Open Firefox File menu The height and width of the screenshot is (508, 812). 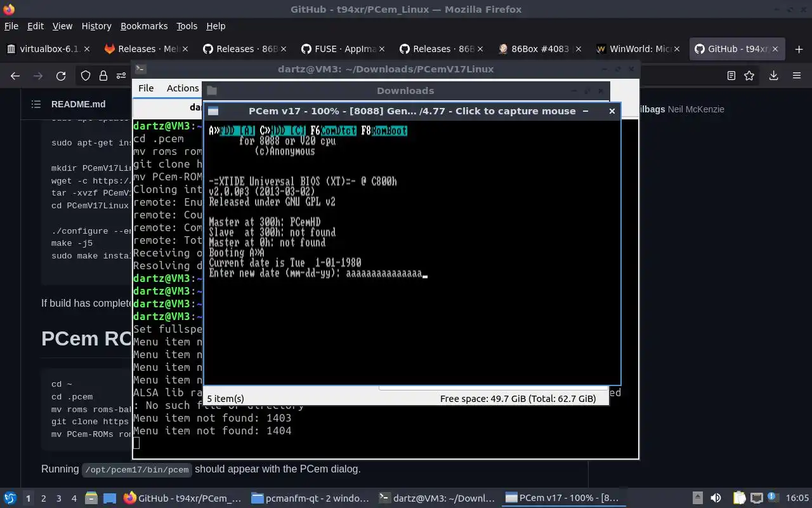point(11,26)
